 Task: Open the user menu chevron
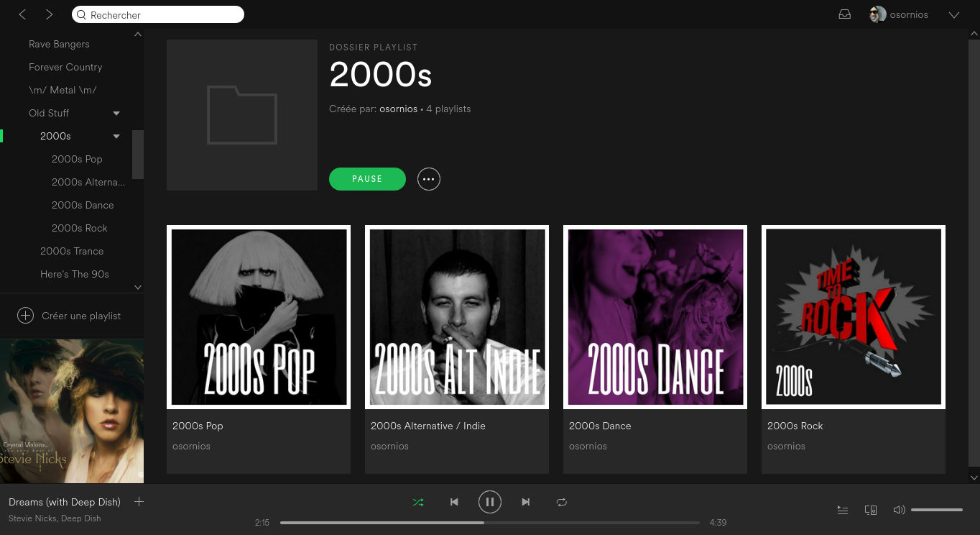[954, 14]
